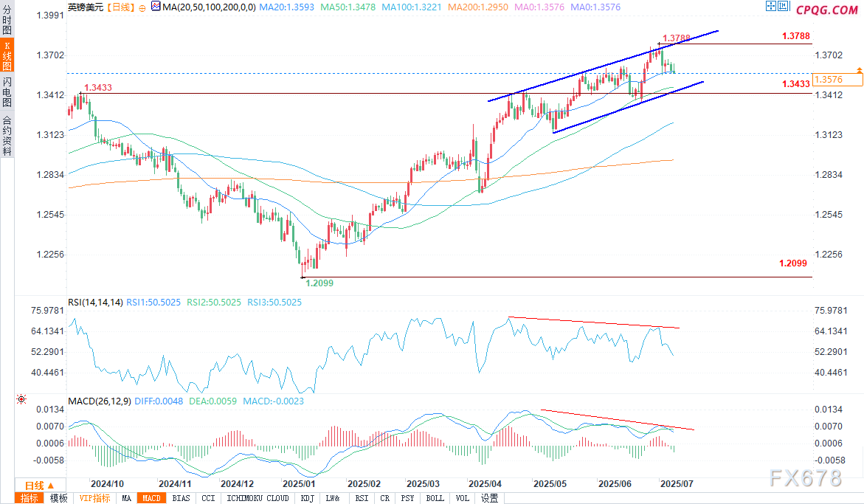Open the MA indicator chart icon
The height and width of the screenshot is (504, 864).
tap(155, 7)
